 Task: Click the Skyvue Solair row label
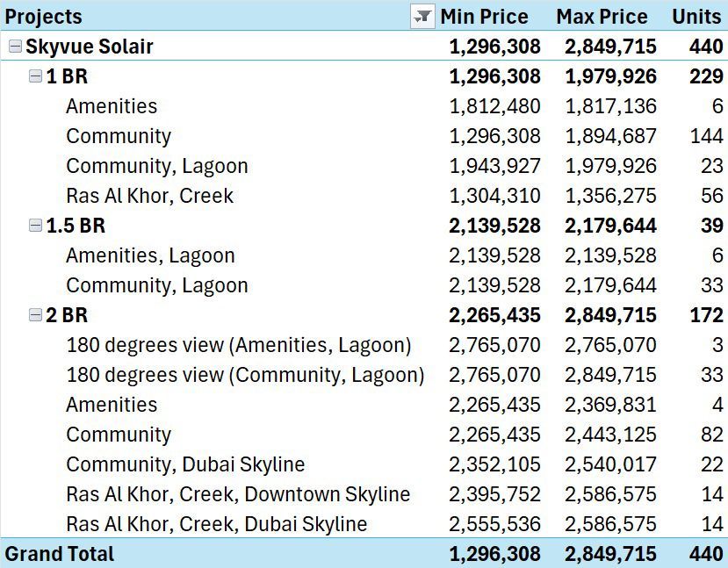90,47
